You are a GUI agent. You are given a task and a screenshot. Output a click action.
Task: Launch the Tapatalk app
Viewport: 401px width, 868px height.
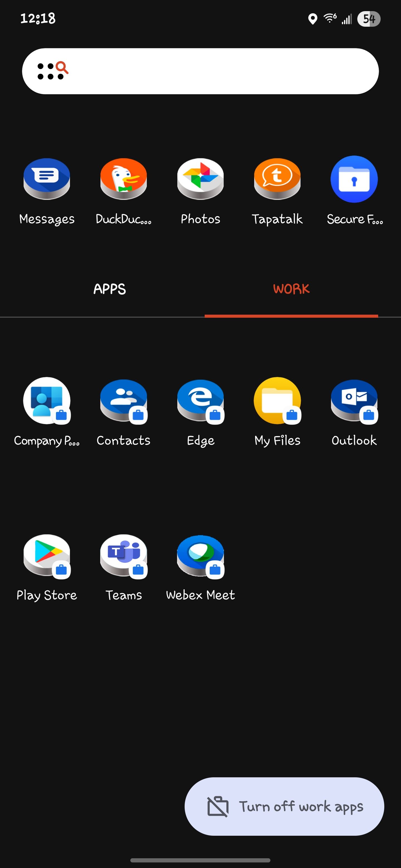coord(277,179)
